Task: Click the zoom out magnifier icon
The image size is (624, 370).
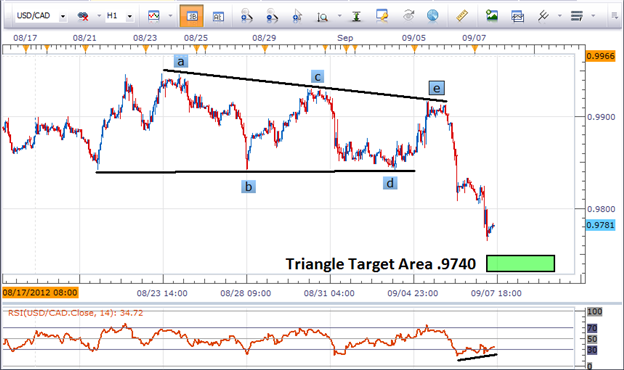Action: [x=272, y=16]
